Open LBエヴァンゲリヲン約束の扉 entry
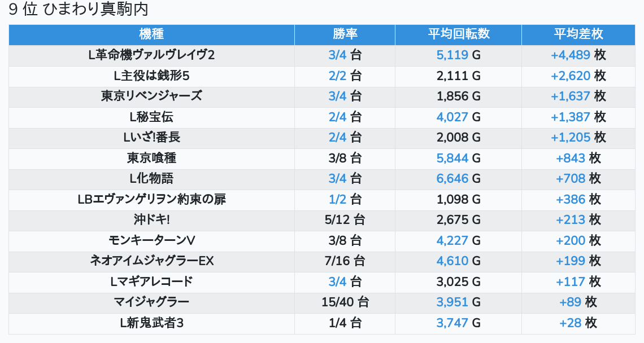Image resolution: width=644 pixels, height=343 pixels. pos(151,199)
